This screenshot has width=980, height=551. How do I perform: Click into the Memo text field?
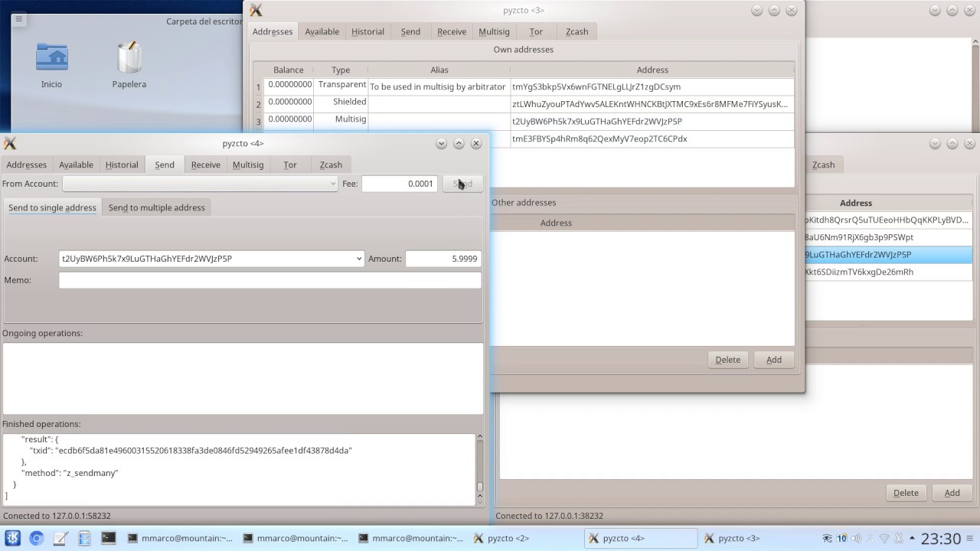pyautogui.click(x=270, y=280)
